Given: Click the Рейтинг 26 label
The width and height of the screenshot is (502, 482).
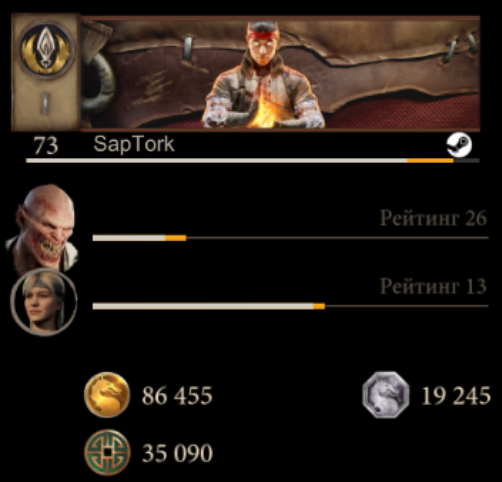Looking at the screenshot, I should (433, 219).
